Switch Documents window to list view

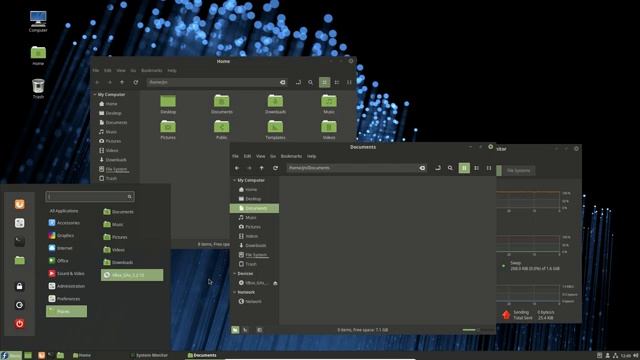tap(476, 168)
